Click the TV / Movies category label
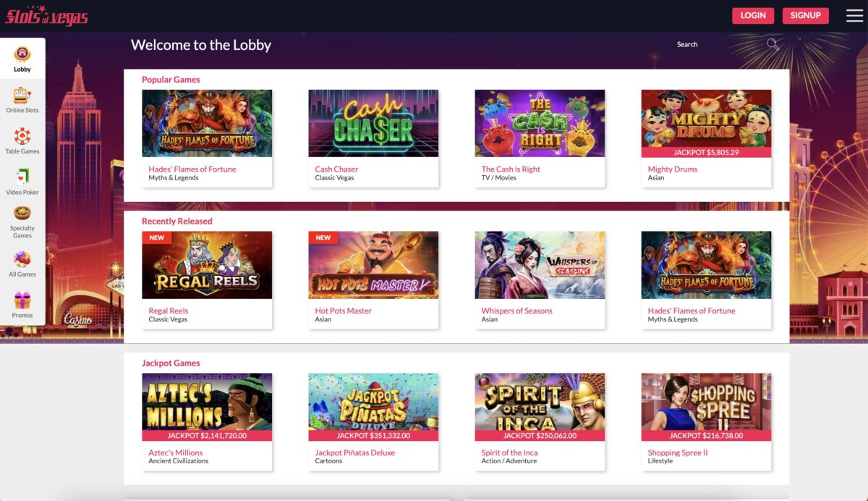The image size is (868, 501). [498, 178]
